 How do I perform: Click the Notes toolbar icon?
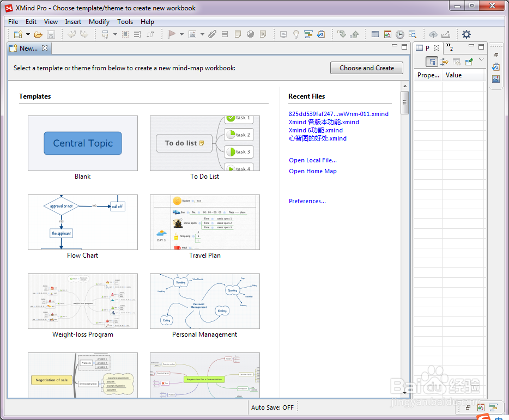tap(238, 34)
